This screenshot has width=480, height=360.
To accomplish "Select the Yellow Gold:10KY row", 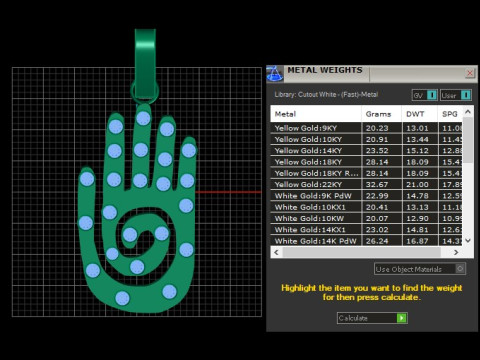I will tap(366, 139).
